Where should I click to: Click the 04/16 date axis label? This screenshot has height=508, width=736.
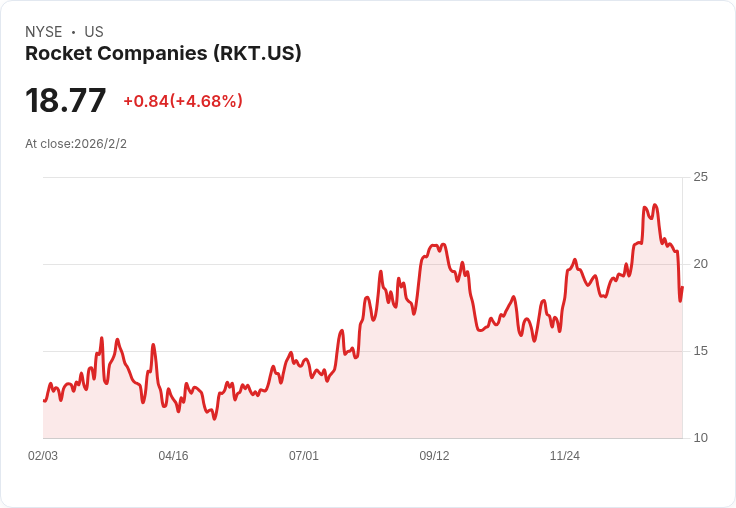pyautogui.click(x=173, y=456)
